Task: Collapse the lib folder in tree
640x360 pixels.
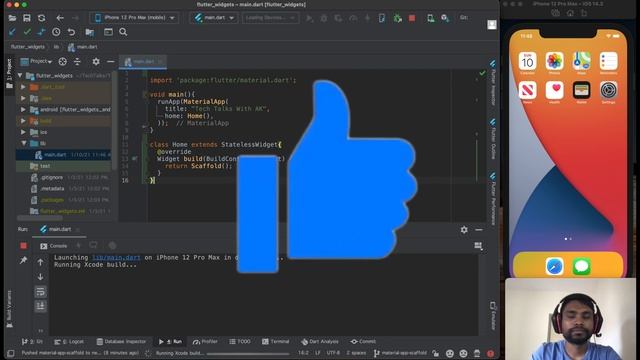Action: pos(24,143)
